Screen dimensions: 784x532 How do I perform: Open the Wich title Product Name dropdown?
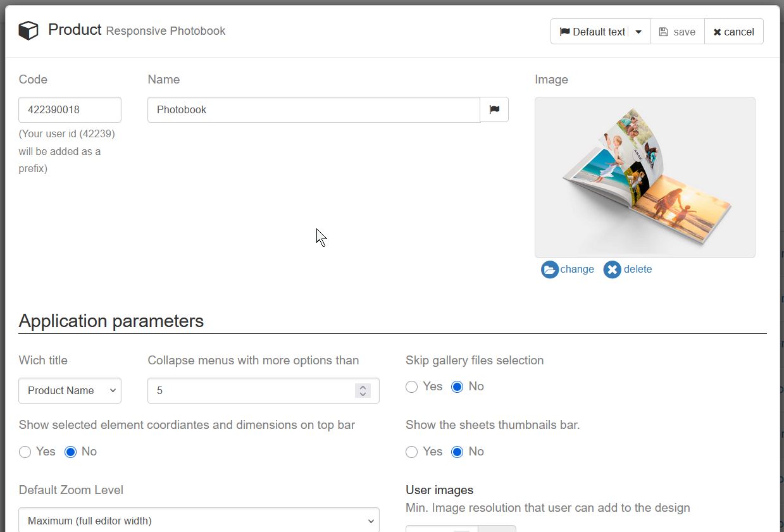70,390
